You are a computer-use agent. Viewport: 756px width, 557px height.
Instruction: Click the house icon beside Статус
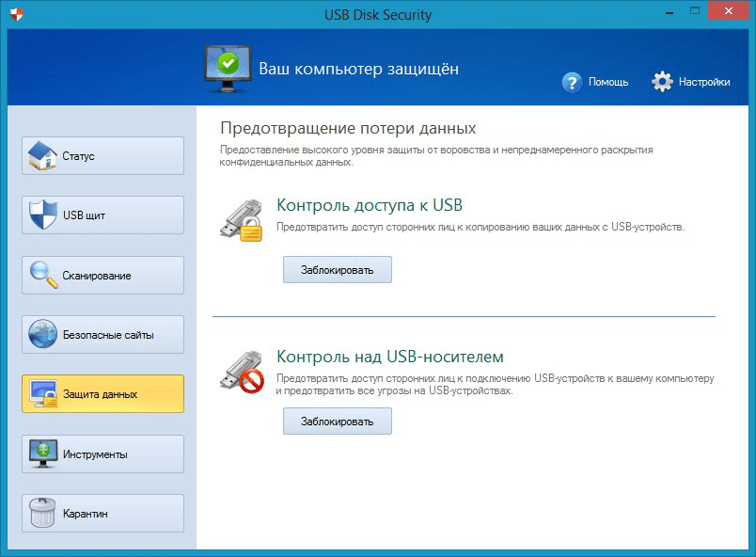[x=42, y=156]
